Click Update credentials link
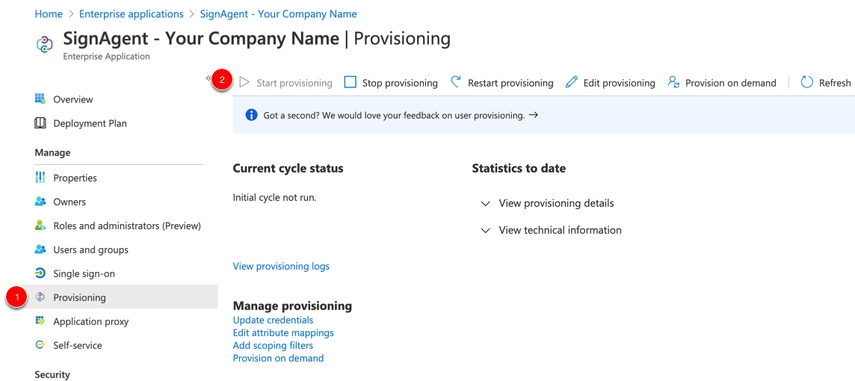The height and width of the screenshot is (381, 855). tap(273, 320)
